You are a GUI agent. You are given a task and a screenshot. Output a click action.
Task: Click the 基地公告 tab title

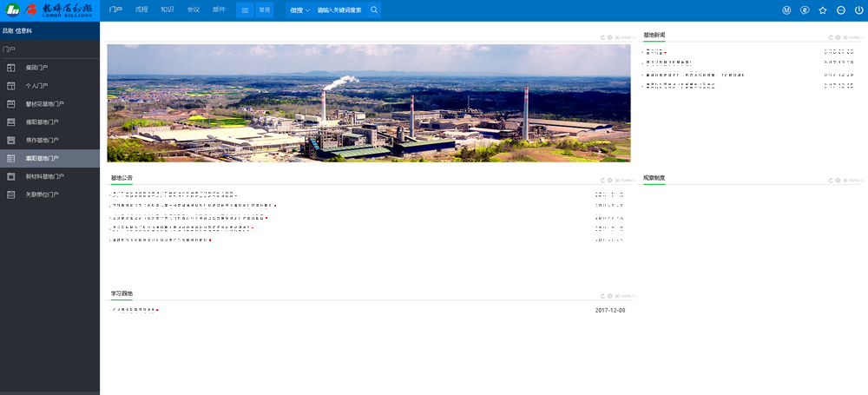[122, 178]
